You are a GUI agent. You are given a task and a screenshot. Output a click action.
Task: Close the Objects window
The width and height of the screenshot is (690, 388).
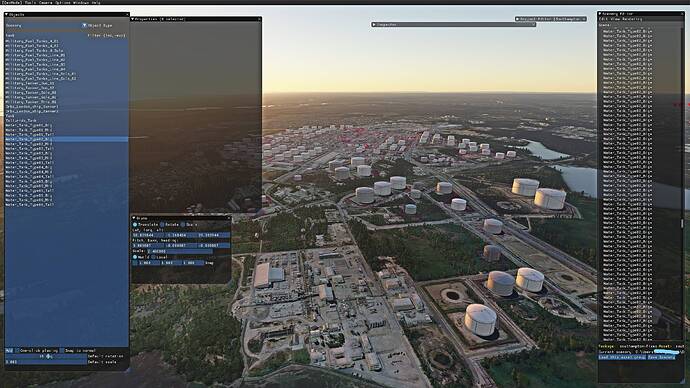click(127, 15)
